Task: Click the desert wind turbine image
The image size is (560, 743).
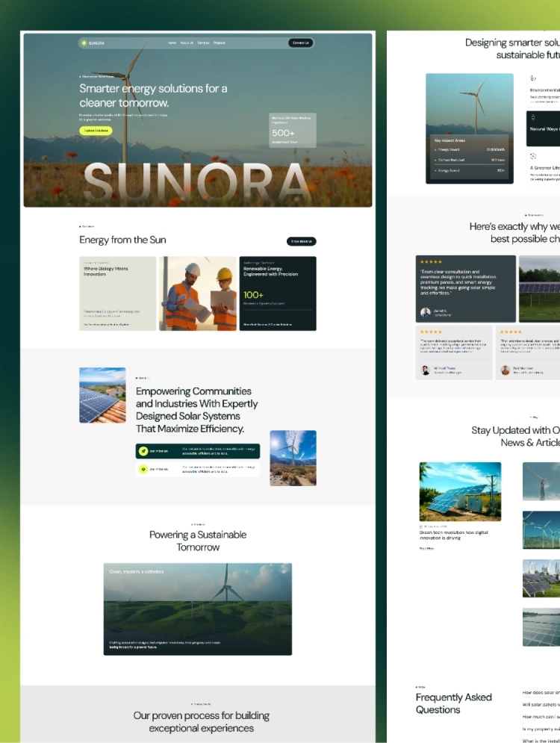Action: coord(293,458)
